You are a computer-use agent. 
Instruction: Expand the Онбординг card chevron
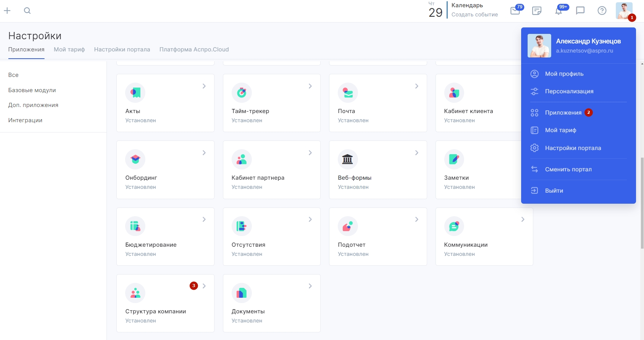pos(204,153)
